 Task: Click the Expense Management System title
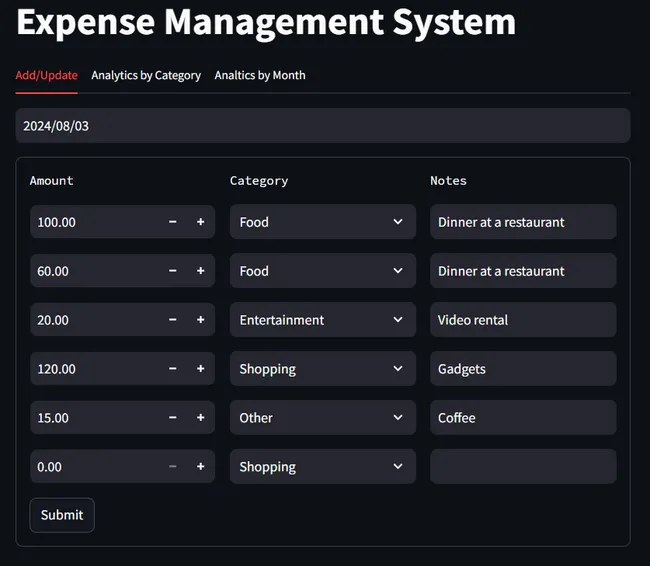coord(266,23)
